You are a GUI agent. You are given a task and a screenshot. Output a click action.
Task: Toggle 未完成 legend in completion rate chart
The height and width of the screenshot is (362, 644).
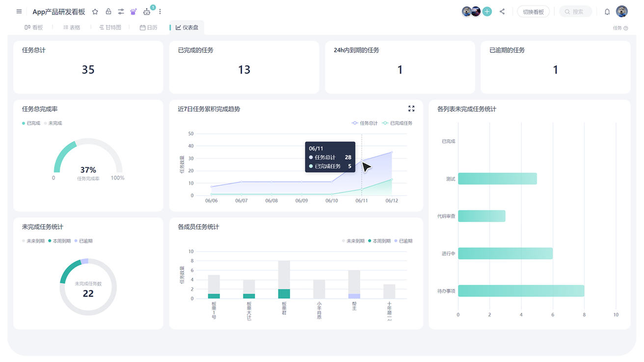[x=53, y=123]
